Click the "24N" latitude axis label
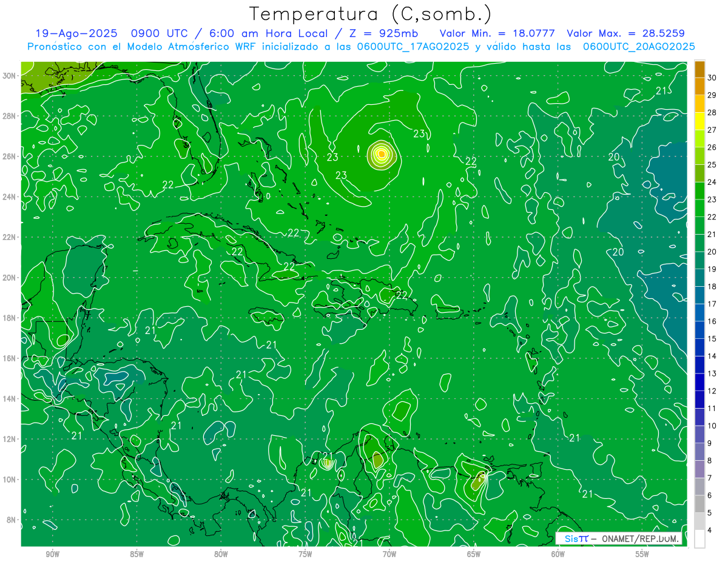This screenshot has height=562, width=728. [9, 196]
